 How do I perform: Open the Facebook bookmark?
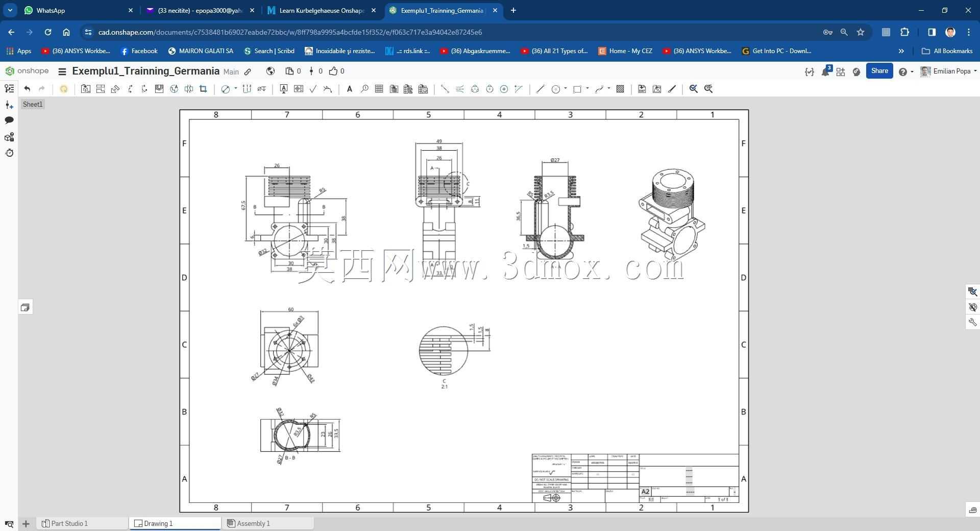[x=139, y=51]
